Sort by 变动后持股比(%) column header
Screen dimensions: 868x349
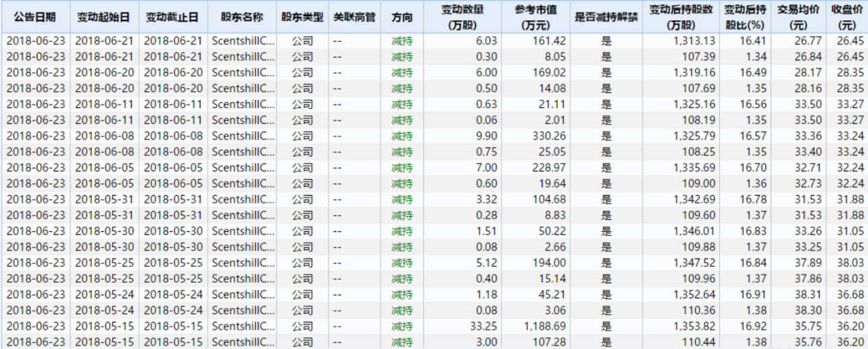click(745, 16)
